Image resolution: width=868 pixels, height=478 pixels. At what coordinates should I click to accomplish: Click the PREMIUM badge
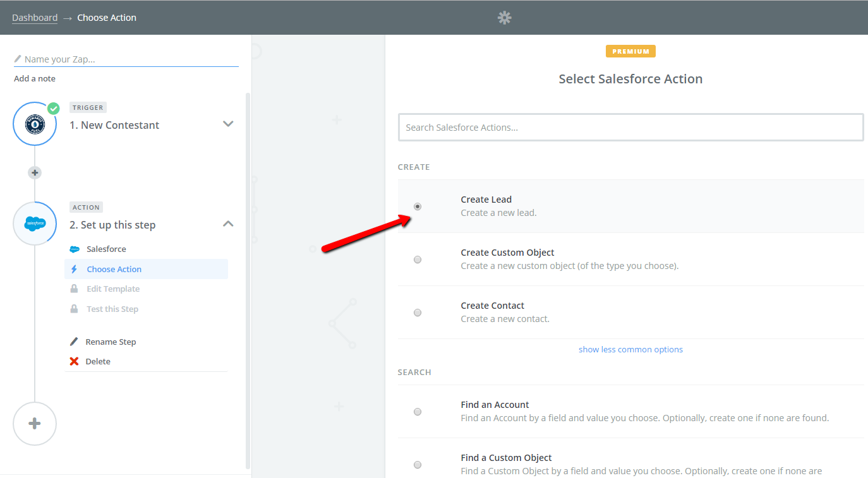(x=630, y=51)
